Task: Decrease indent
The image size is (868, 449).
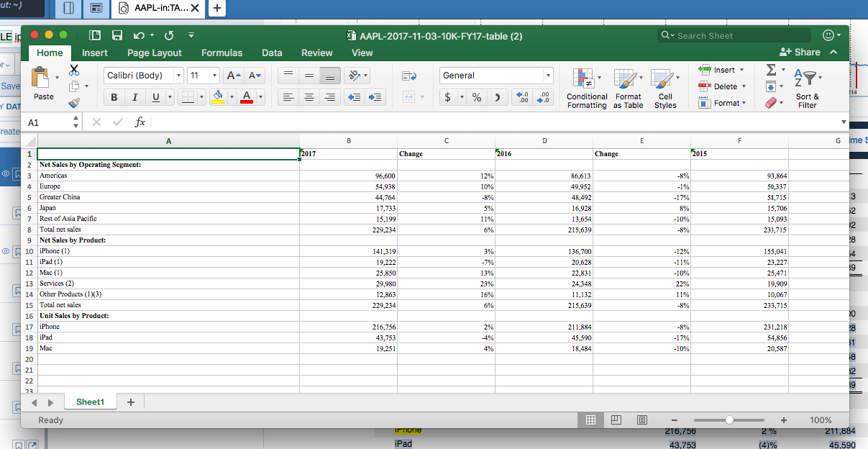Action: click(355, 97)
